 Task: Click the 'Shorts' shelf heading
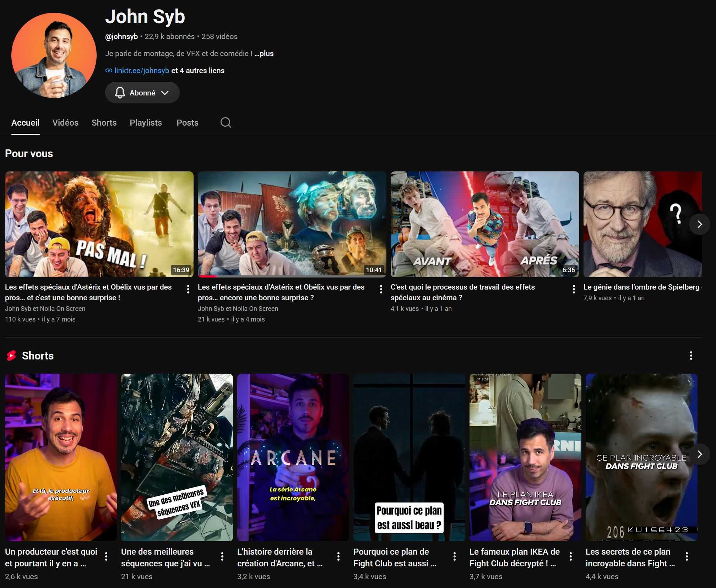pyautogui.click(x=38, y=356)
